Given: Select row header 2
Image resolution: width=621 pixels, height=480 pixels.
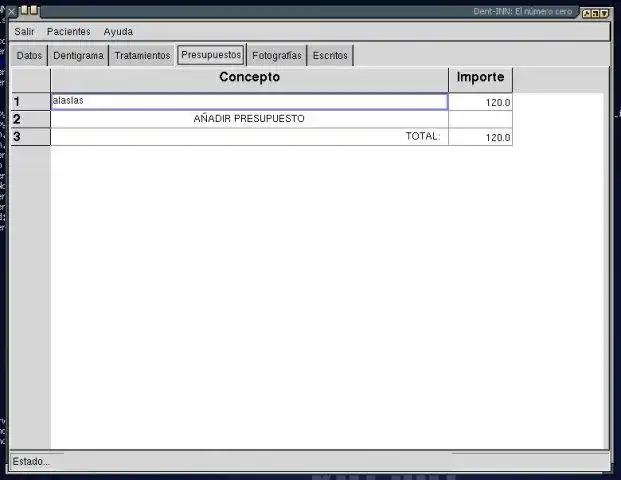Looking at the screenshot, I should click(31, 119).
